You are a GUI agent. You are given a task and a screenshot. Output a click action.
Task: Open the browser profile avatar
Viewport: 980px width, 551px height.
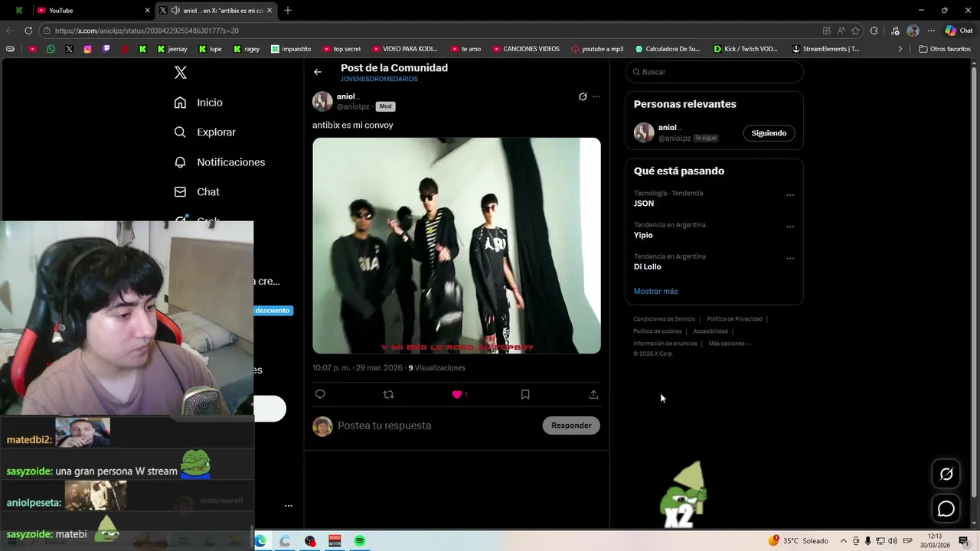(x=913, y=31)
